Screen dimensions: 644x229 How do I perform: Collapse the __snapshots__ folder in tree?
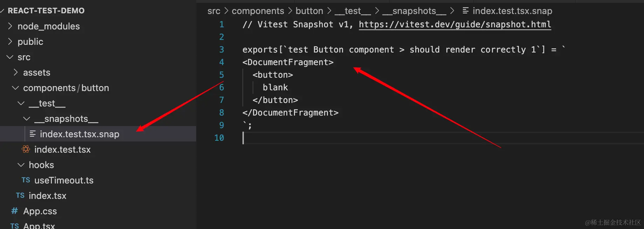tap(27, 119)
